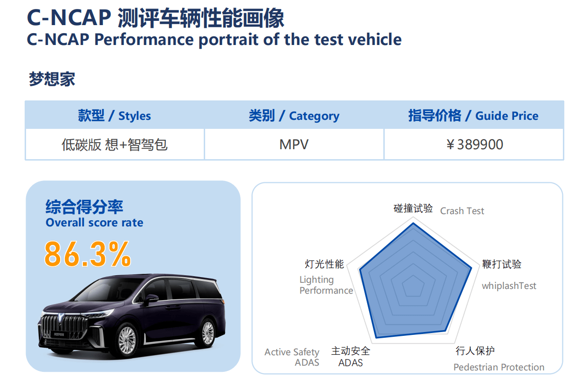
Task: Click the Category column header
Action: [x=294, y=116]
